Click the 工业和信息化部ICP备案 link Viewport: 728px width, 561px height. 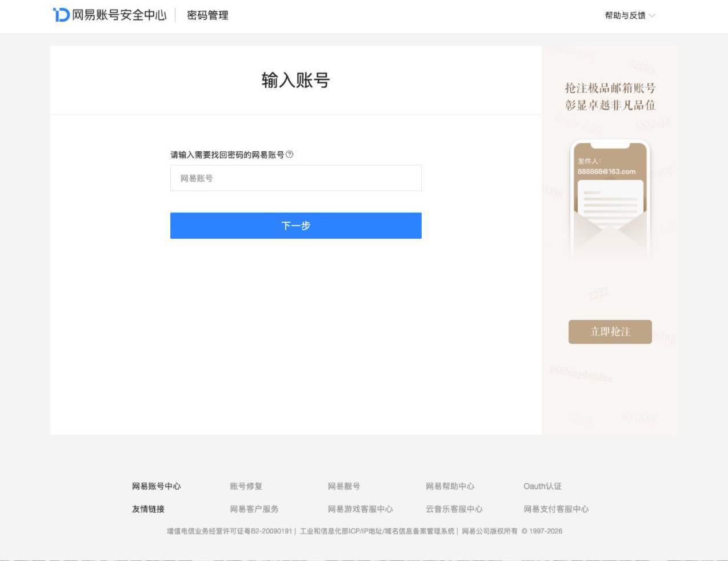[377, 531]
